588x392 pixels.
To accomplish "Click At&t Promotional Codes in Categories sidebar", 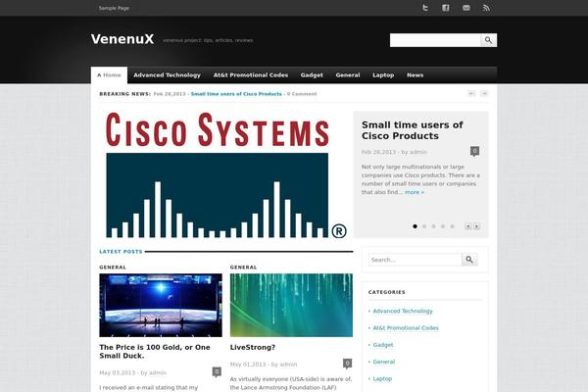I will pyautogui.click(x=406, y=328).
